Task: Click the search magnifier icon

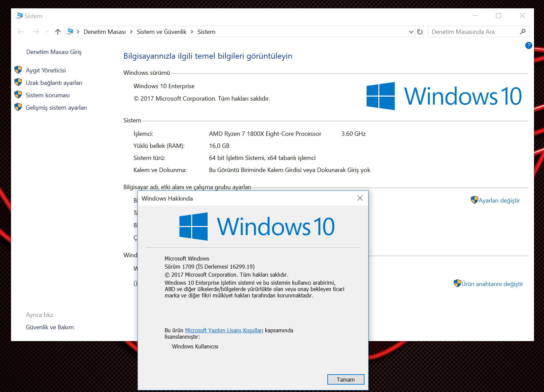Action: click(523, 32)
